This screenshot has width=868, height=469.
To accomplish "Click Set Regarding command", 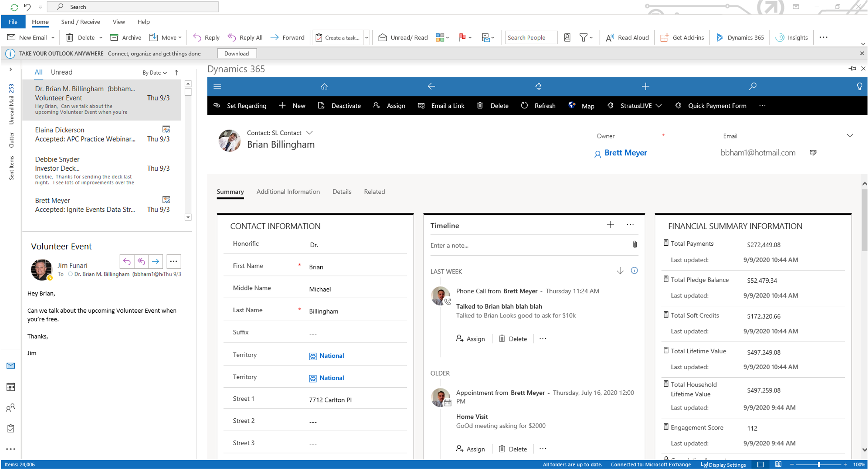I will click(x=240, y=106).
